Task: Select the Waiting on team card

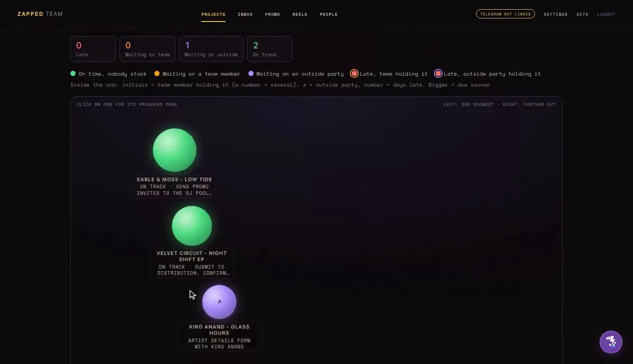Action: pos(147,49)
